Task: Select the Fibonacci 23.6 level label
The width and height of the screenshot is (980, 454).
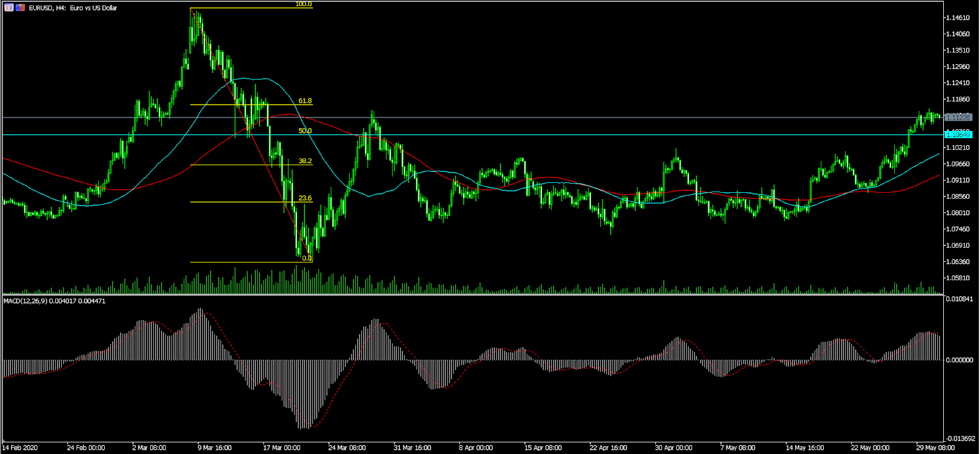Action: tap(305, 198)
